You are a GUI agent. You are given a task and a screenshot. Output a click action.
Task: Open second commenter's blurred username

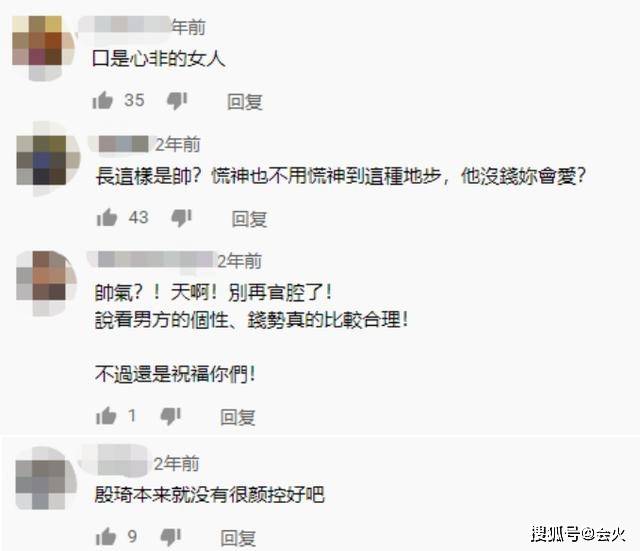[x=122, y=144]
